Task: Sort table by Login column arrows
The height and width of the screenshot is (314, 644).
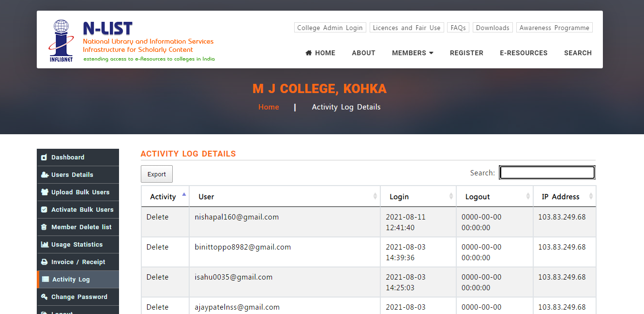Action: tap(451, 196)
